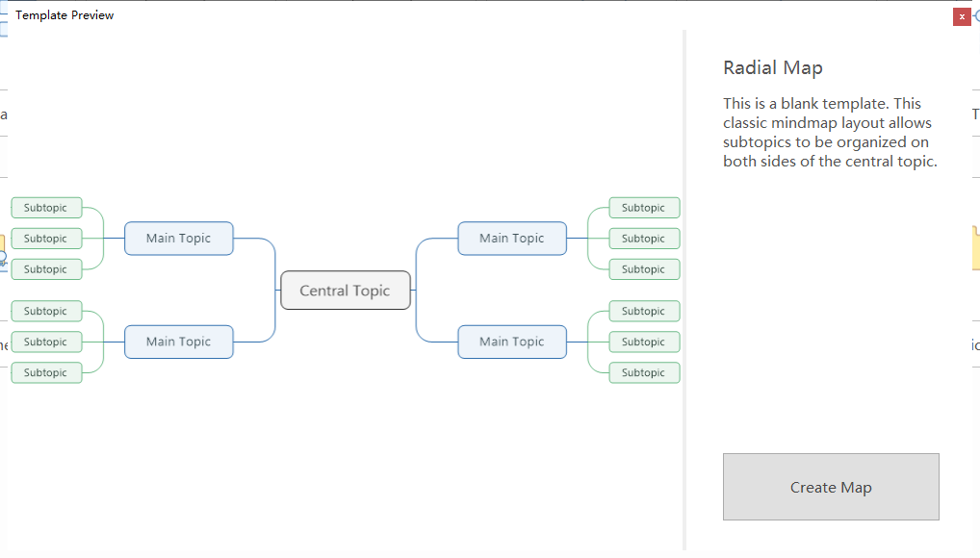Screen dimensions: 980x558
Task: Click the third Subtopic under upper-right Main Topic
Action: click(x=644, y=269)
